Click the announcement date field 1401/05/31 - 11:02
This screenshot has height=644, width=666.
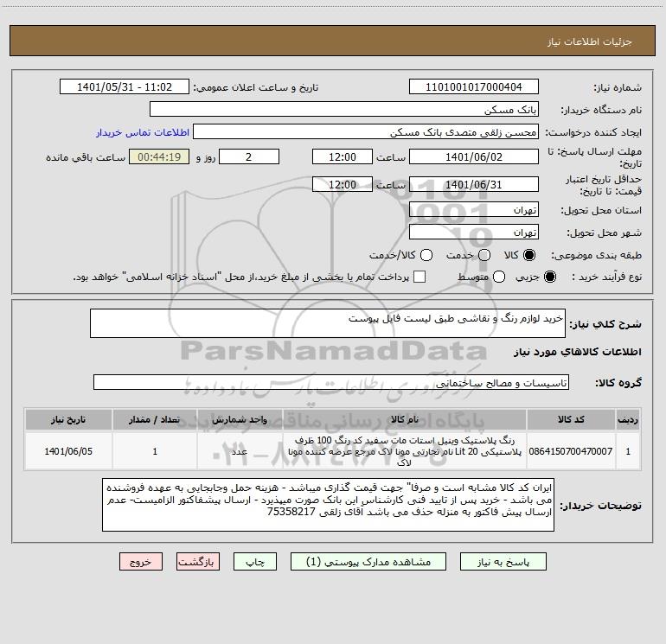point(124,86)
